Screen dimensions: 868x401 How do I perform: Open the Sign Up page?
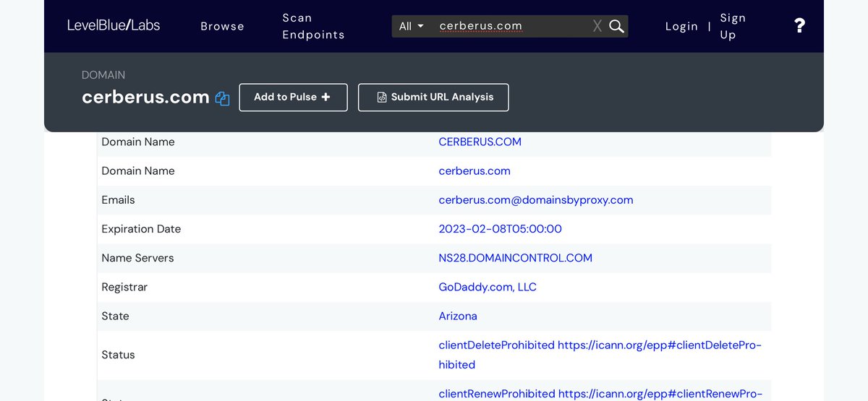pyautogui.click(x=733, y=26)
